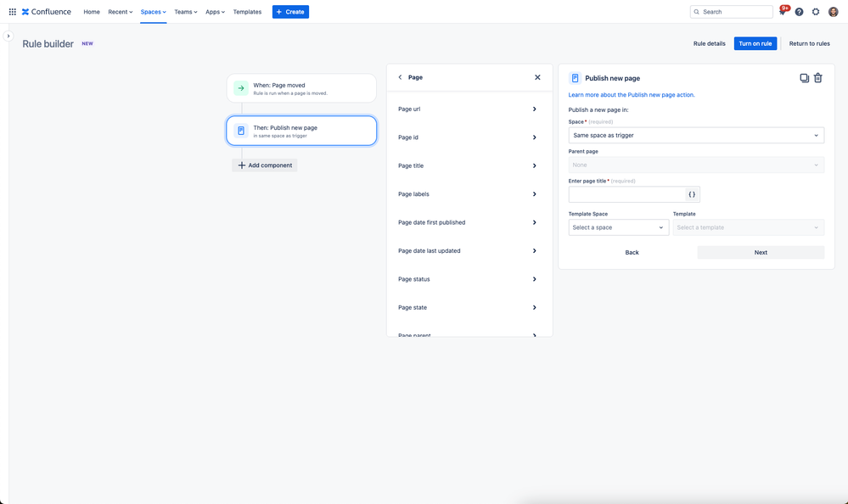
Task: Click the Publish new page action icon
Action: pos(241,131)
